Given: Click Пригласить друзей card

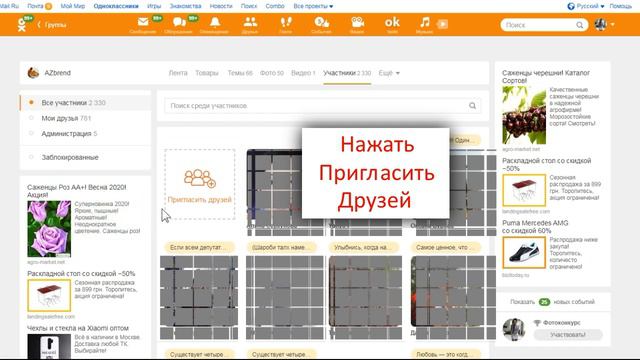Looking at the screenshot, I should 200,184.
